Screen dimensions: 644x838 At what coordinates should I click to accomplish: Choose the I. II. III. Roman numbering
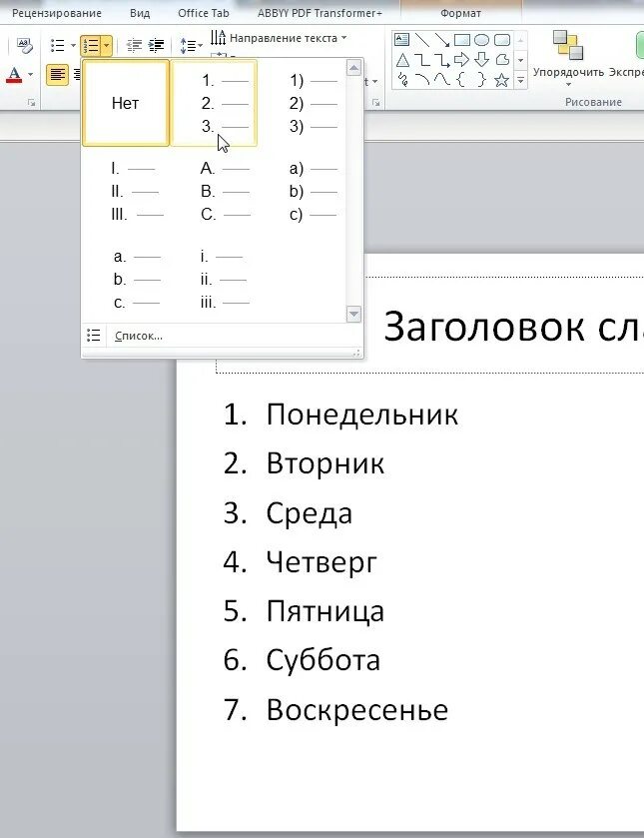126,192
